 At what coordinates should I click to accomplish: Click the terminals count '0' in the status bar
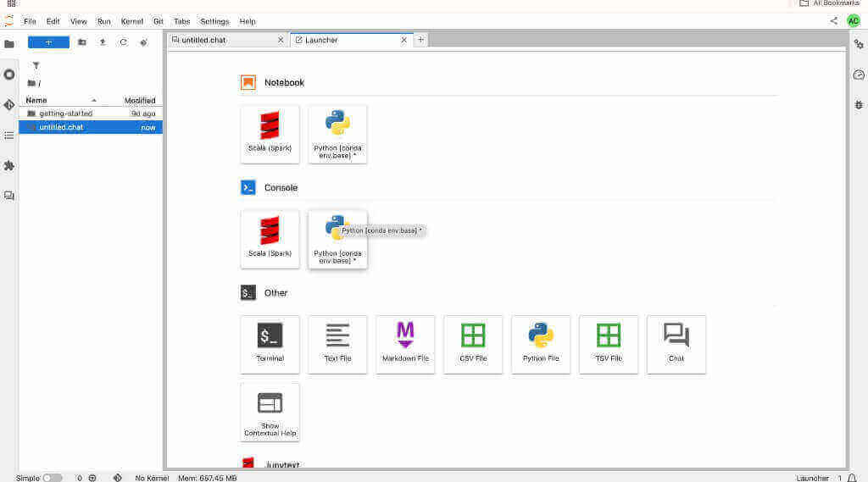coord(79,478)
